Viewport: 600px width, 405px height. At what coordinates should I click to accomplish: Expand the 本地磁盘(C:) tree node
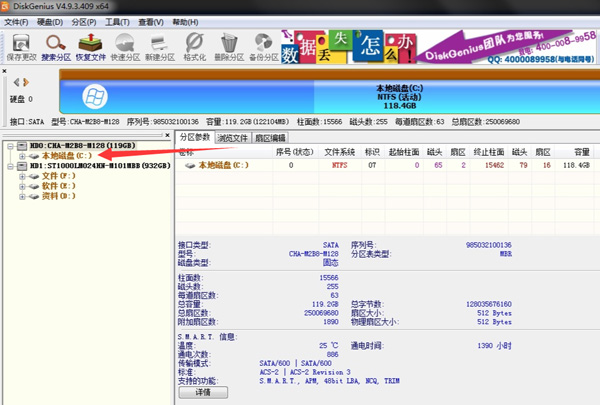coord(21,156)
